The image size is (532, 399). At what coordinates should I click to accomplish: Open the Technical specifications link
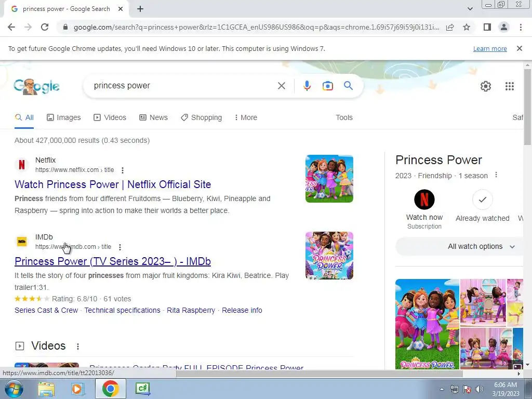pos(122,310)
